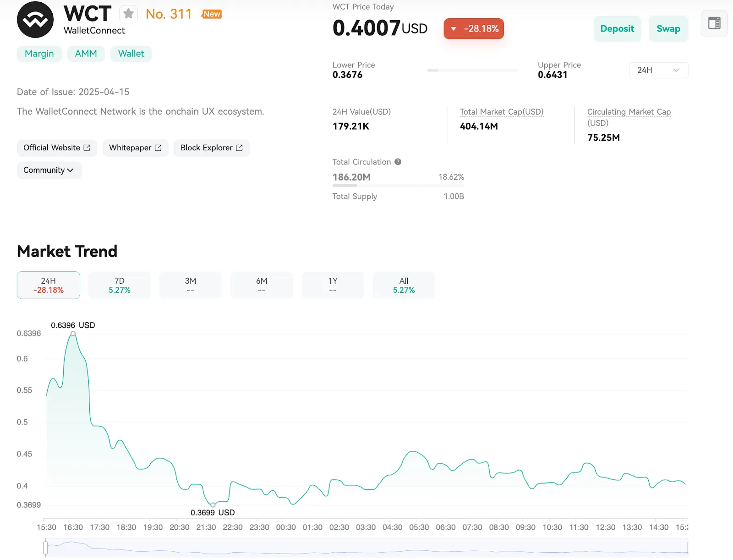Click the WalletConnect WCT logo icon
The height and width of the screenshot is (560, 733).
pyautogui.click(x=35, y=20)
